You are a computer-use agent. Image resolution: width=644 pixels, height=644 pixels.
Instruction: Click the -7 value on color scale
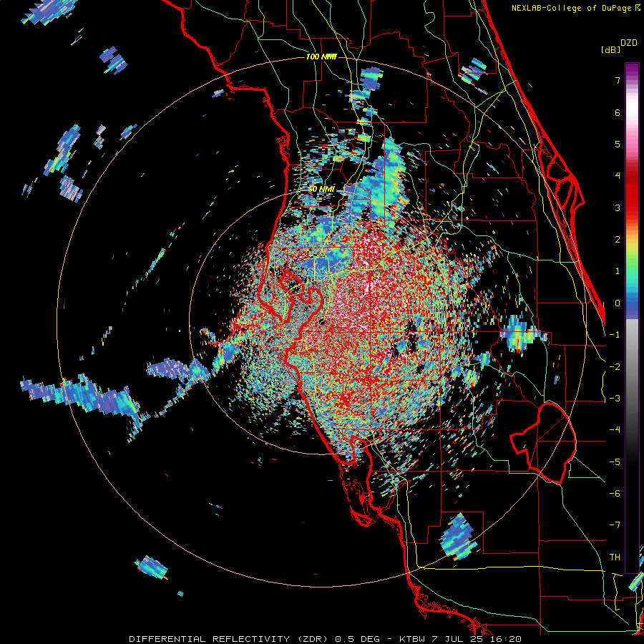[615, 525]
